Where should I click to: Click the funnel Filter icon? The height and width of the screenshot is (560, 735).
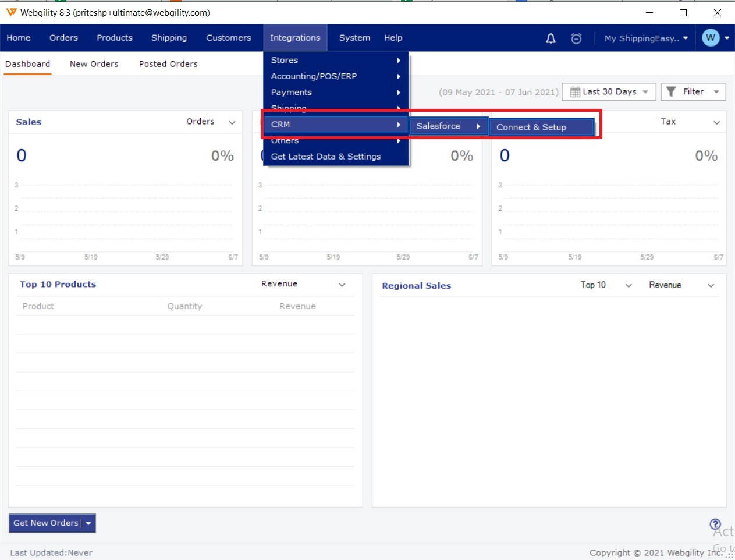(x=671, y=91)
